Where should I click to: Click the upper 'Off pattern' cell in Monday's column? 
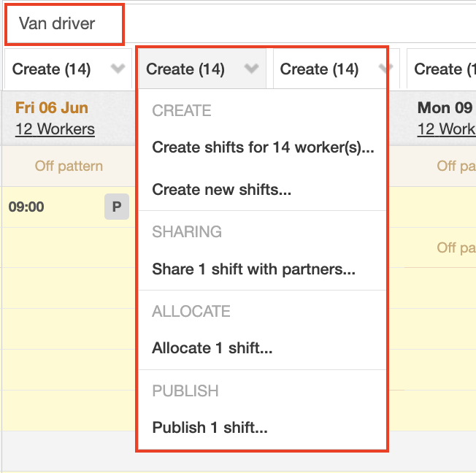coord(456,166)
